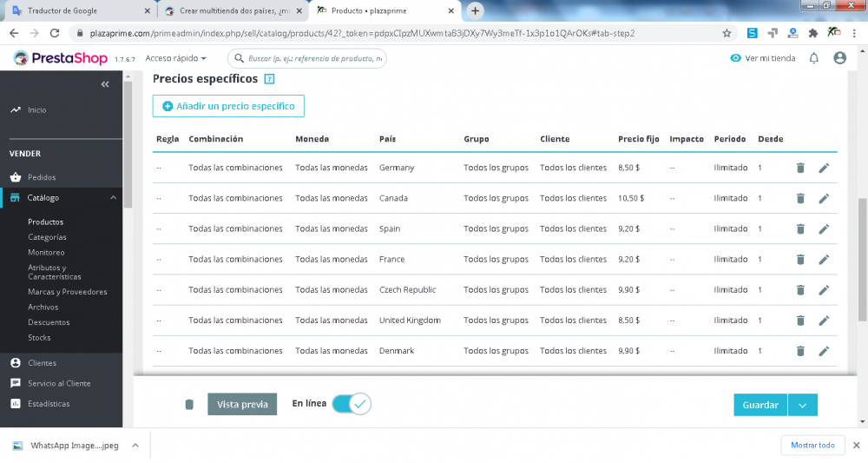The height and width of the screenshot is (463, 868).
Task: Select Descuentos submenu item
Action: (x=49, y=322)
